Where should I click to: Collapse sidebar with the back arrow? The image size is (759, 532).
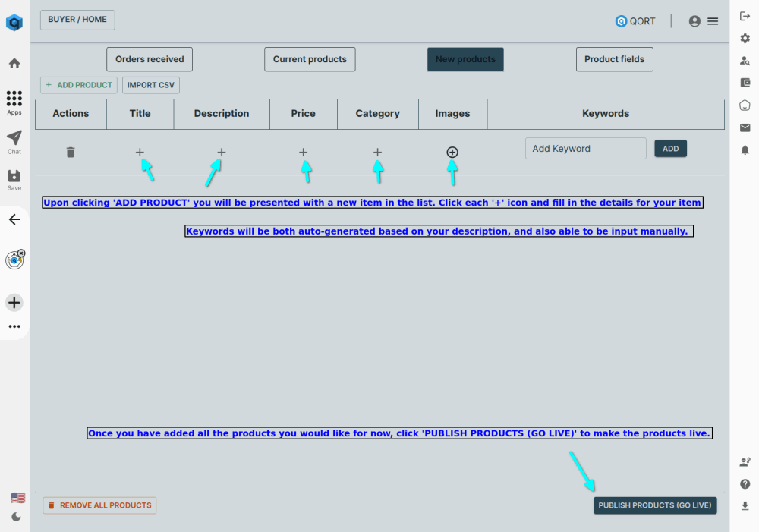pos(14,219)
